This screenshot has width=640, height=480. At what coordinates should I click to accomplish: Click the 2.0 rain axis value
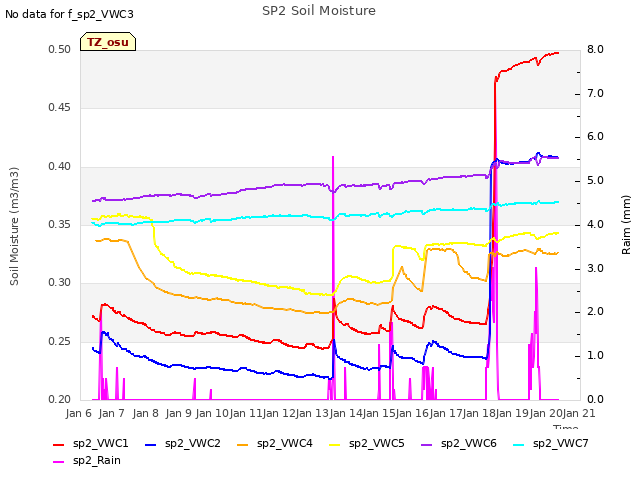click(x=595, y=312)
